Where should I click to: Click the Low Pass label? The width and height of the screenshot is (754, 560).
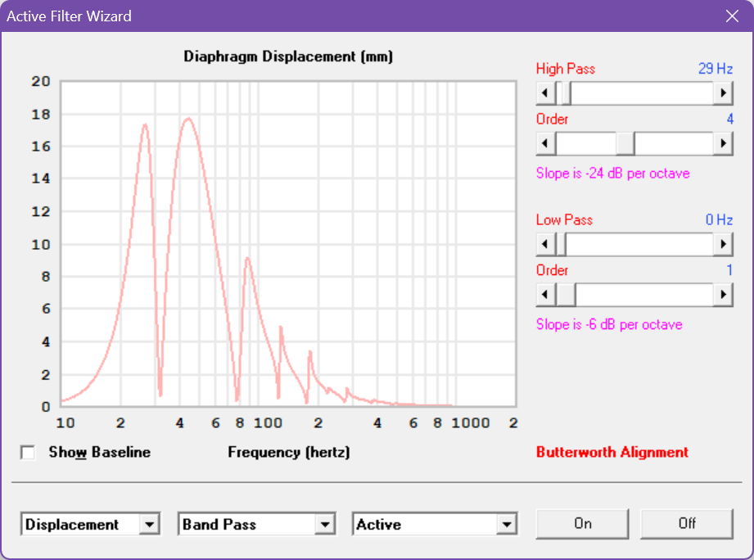point(565,219)
